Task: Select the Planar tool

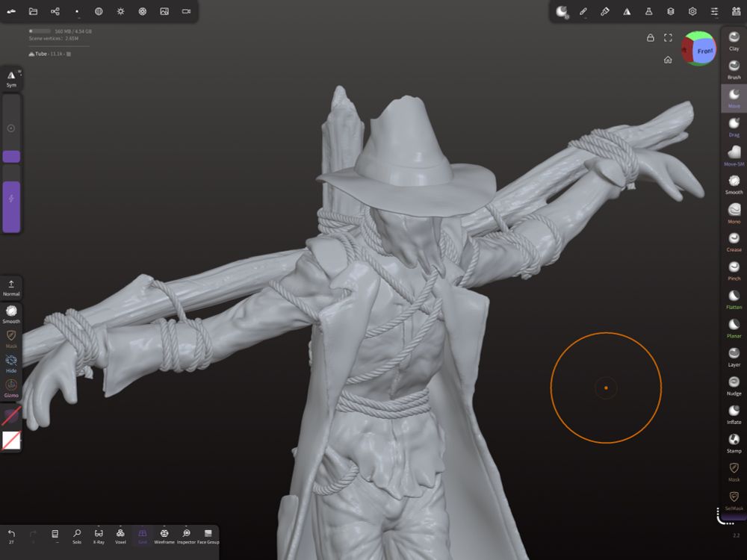Action: point(734,328)
